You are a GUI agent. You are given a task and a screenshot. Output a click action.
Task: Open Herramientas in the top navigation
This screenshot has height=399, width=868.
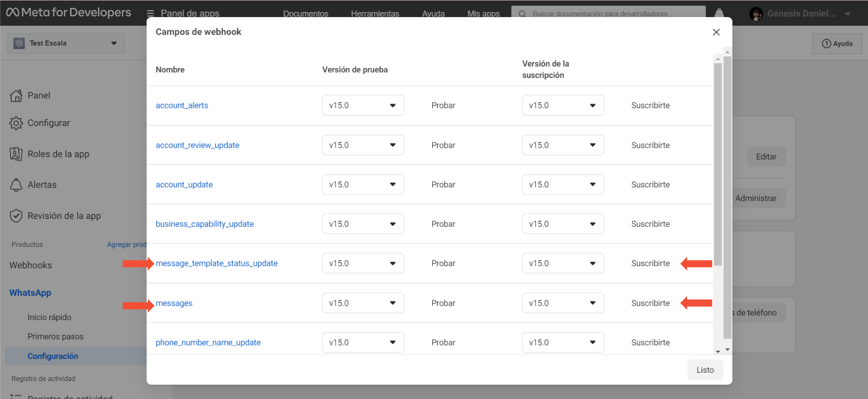(375, 13)
